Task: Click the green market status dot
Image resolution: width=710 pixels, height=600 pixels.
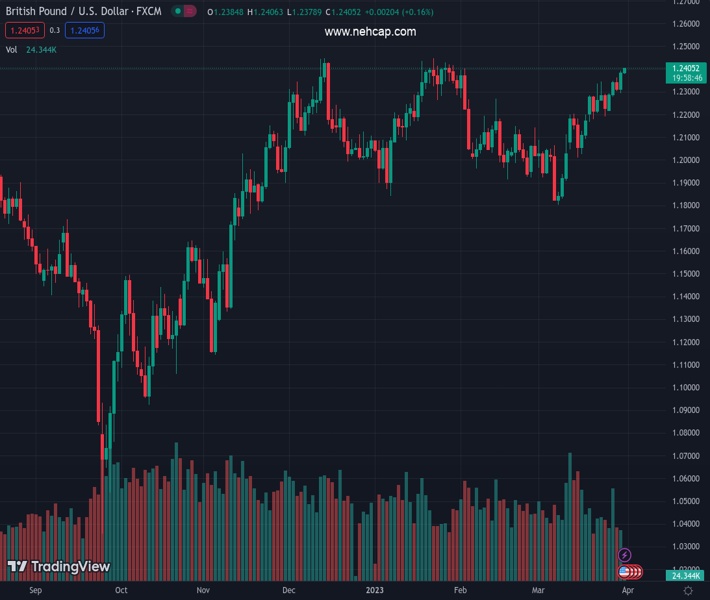Action: 177,11
